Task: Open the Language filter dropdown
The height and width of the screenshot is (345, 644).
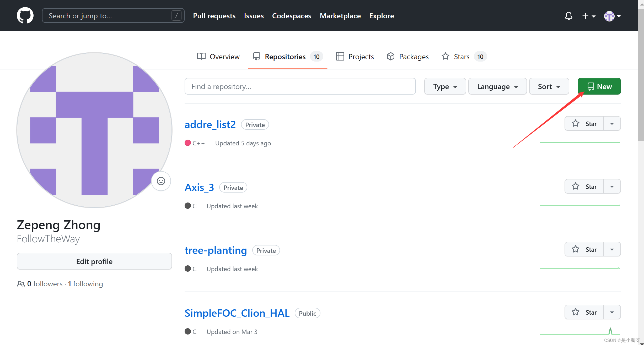Action: pyautogui.click(x=497, y=86)
